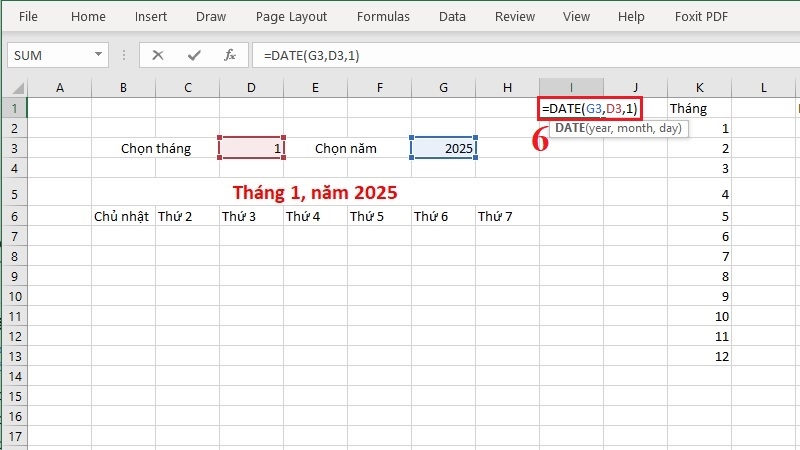
Task: Select the 'Tháng' cell in column K
Action: coord(699,108)
